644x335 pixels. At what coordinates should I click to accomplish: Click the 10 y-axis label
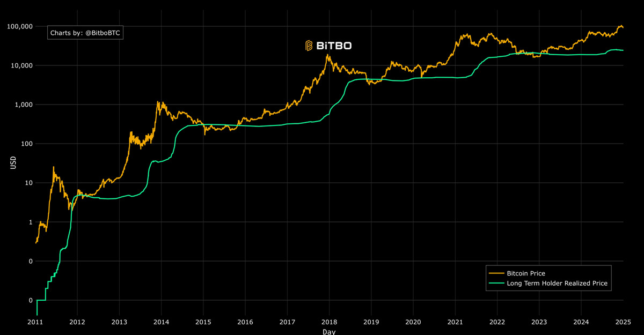(30, 183)
